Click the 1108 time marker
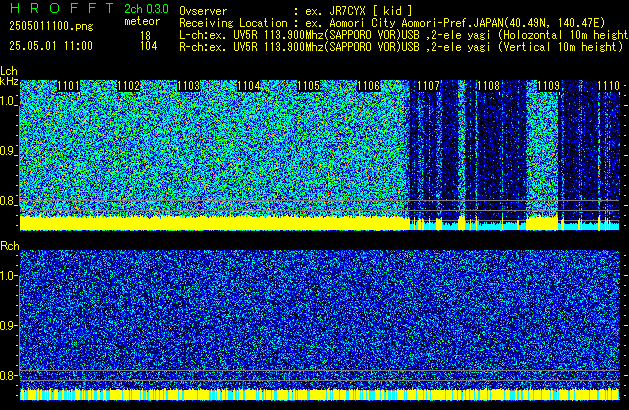This screenshot has width=629, height=410. (489, 86)
